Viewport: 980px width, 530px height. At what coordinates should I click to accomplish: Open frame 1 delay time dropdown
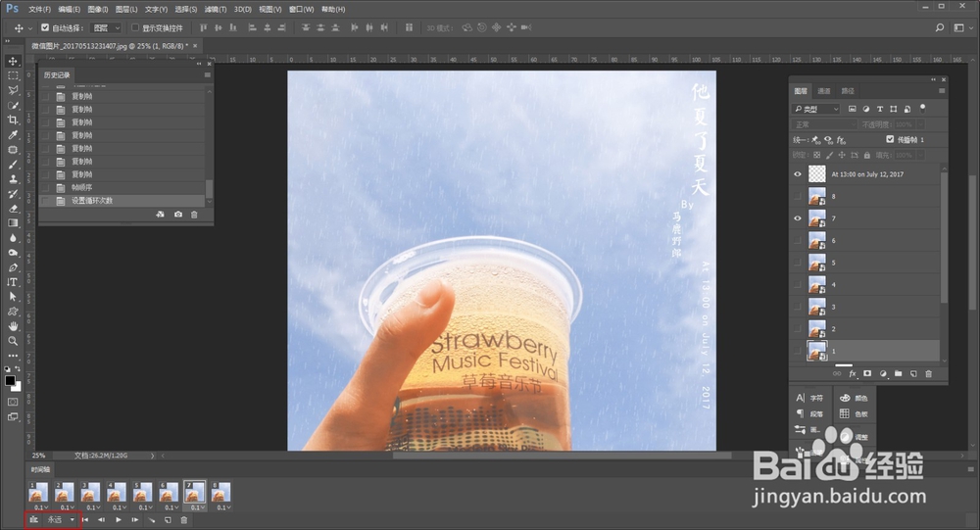click(39, 507)
